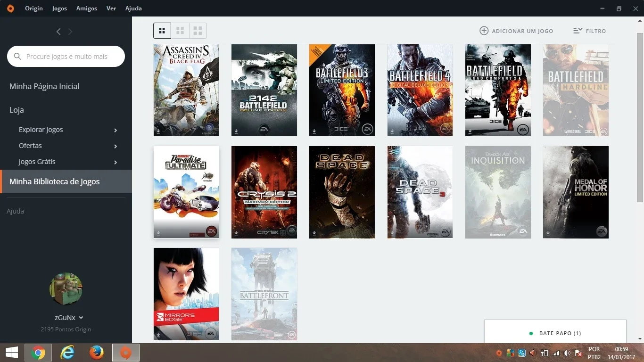The image size is (644, 362).
Task: Open the Bate-Papo chat panel
Action: point(555,333)
